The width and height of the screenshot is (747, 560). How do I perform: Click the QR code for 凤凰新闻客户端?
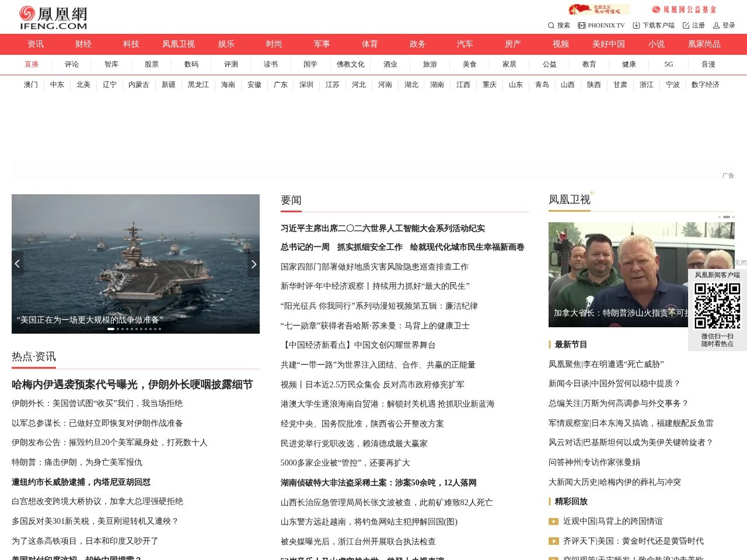717,306
